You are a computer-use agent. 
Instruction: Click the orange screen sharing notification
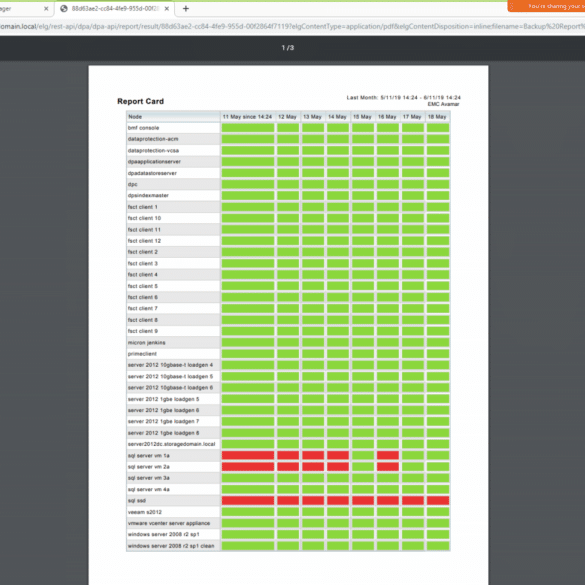coord(546,6)
